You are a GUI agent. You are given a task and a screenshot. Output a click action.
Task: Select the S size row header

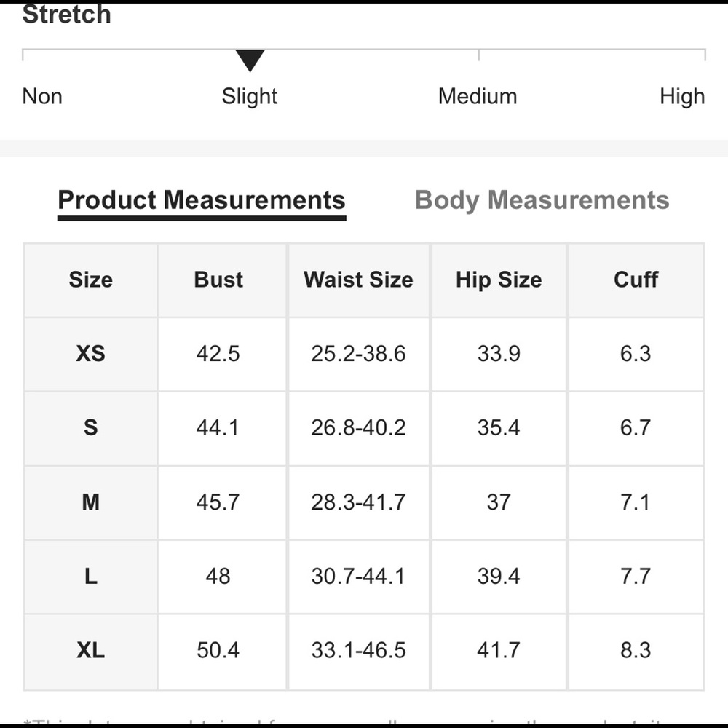click(x=90, y=428)
